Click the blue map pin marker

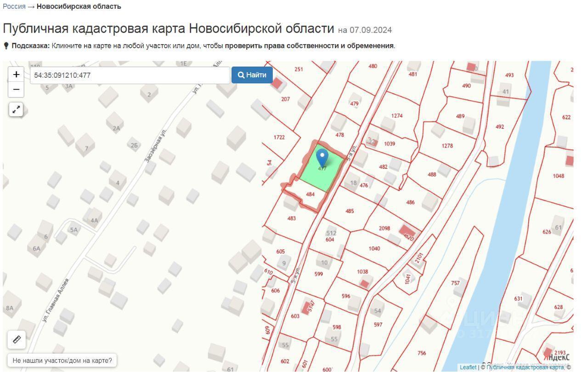pos(322,158)
